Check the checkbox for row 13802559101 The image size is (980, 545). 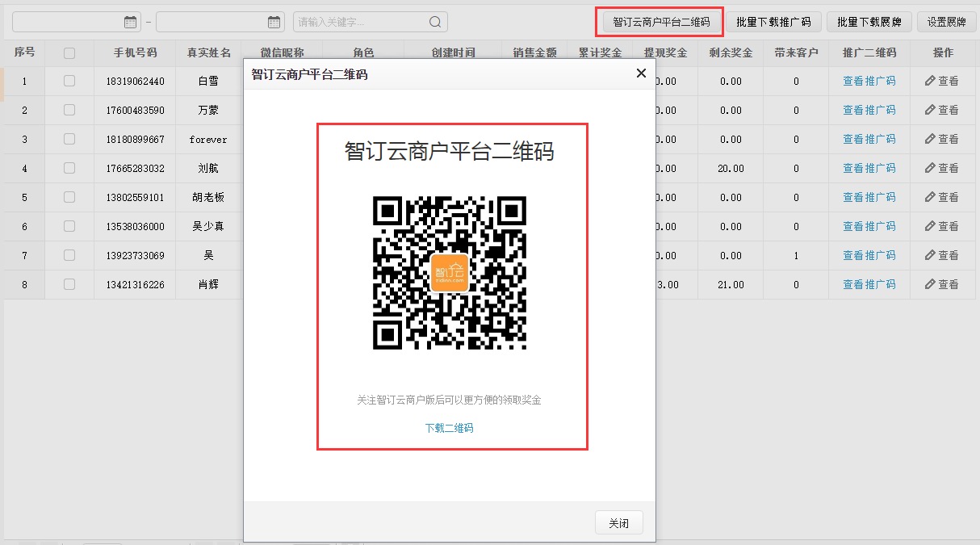tap(69, 197)
